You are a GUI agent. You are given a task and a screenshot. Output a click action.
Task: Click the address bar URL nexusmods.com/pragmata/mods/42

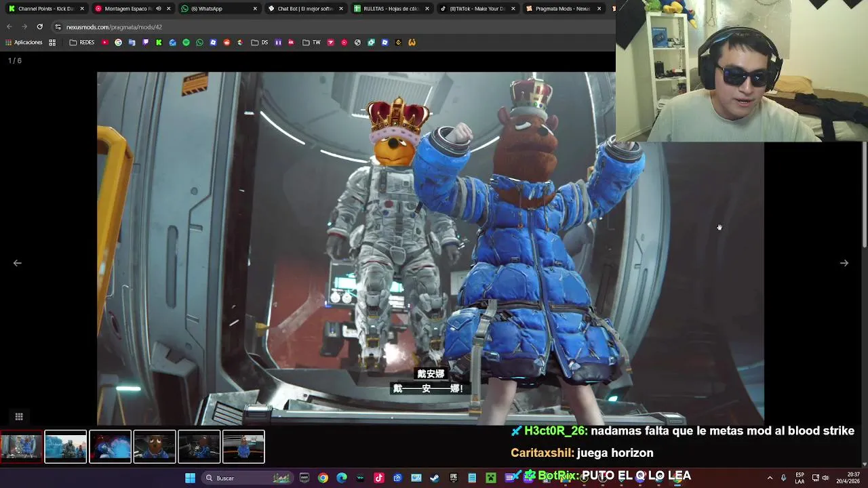(x=114, y=27)
